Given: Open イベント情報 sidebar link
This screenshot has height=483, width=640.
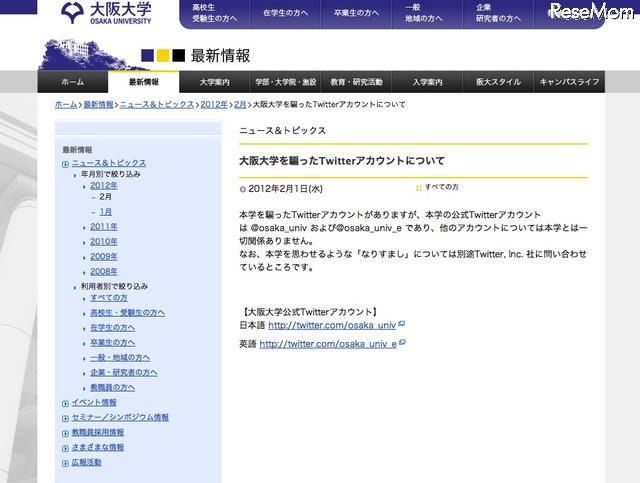Looking at the screenshot, I should (x=94, y=403).
